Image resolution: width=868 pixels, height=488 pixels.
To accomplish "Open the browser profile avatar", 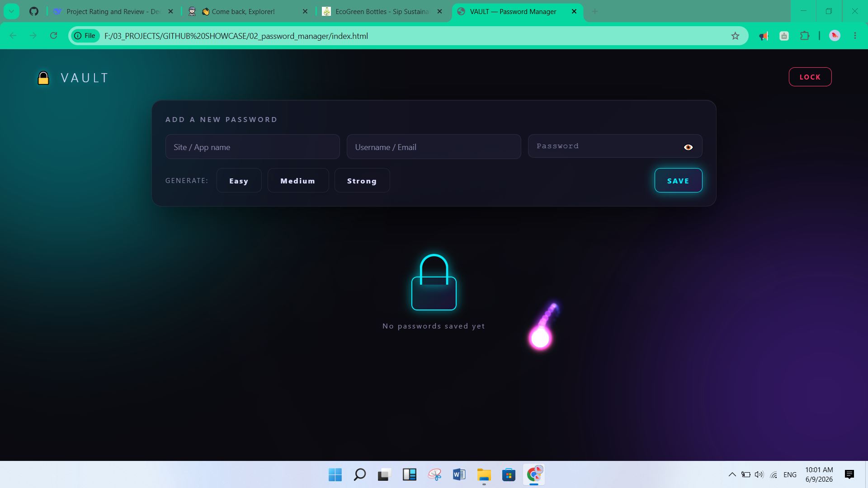I will point(835,36).
